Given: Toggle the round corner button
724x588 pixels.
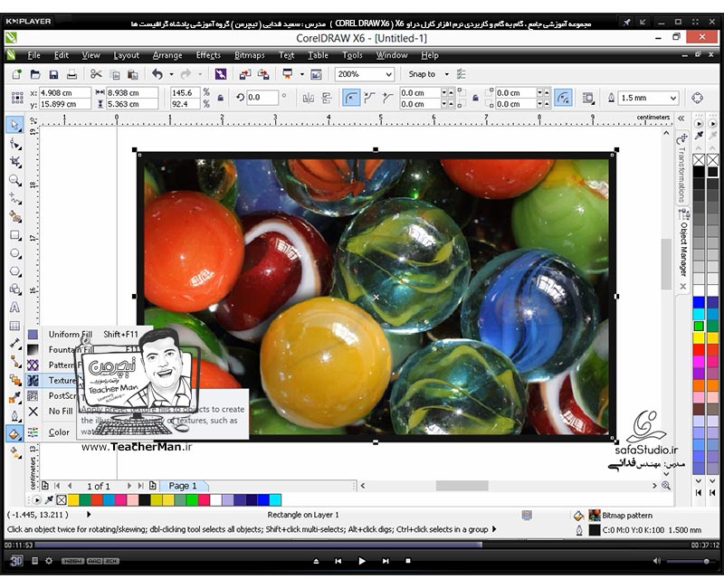Looking at the screenshot, I should (351, 98).
